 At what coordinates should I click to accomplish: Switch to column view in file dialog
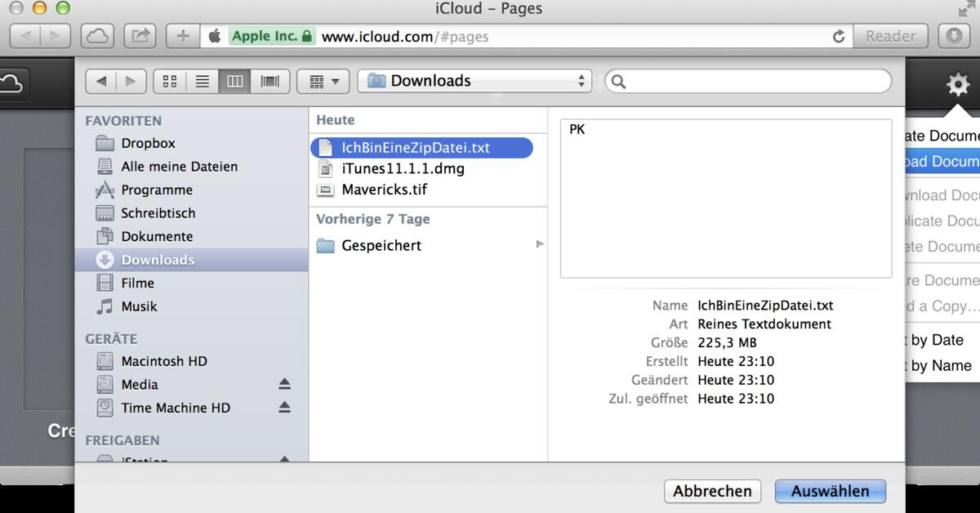pos(235,81)
